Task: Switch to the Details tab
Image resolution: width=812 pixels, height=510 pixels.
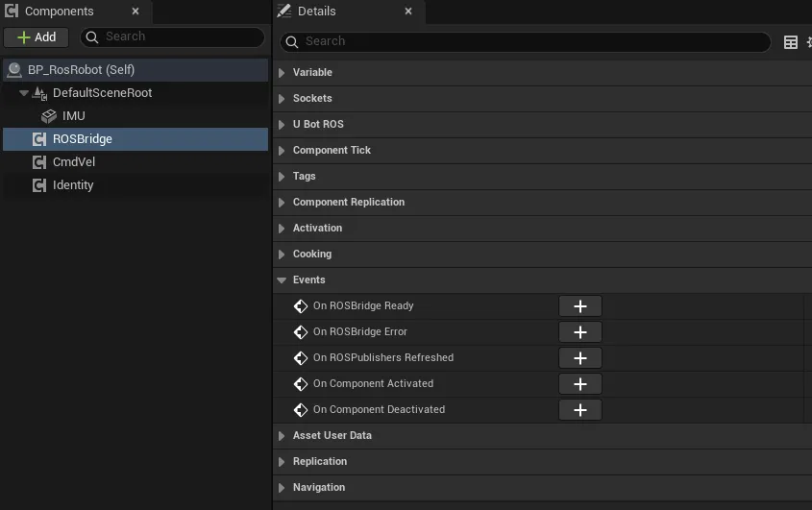Action: tap(350, 12)
